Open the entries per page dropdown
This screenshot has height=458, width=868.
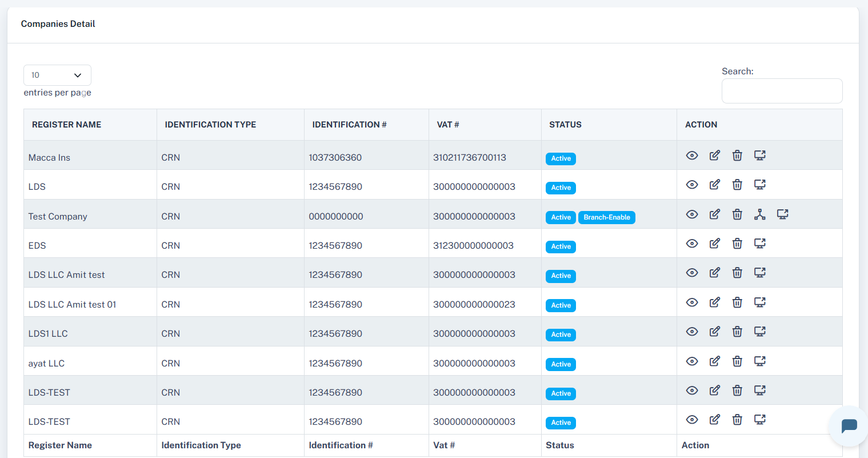pos(57,75)
